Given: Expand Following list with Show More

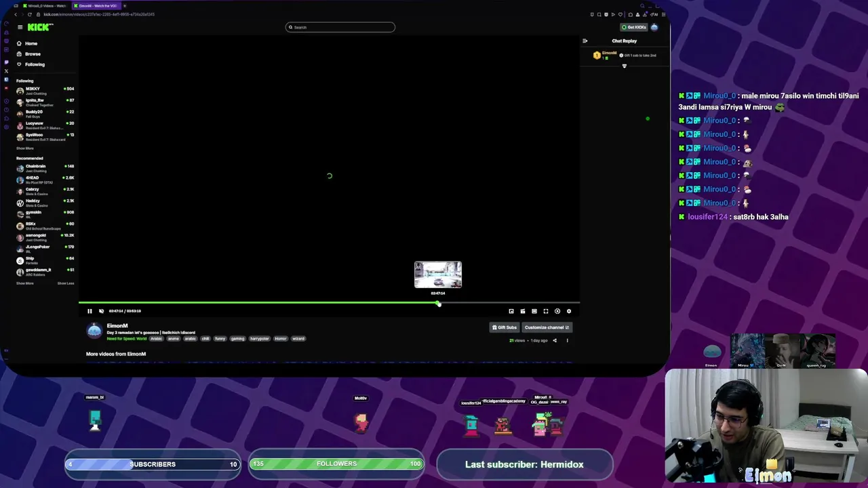Looking at the screenshot, I should point(24,148).
